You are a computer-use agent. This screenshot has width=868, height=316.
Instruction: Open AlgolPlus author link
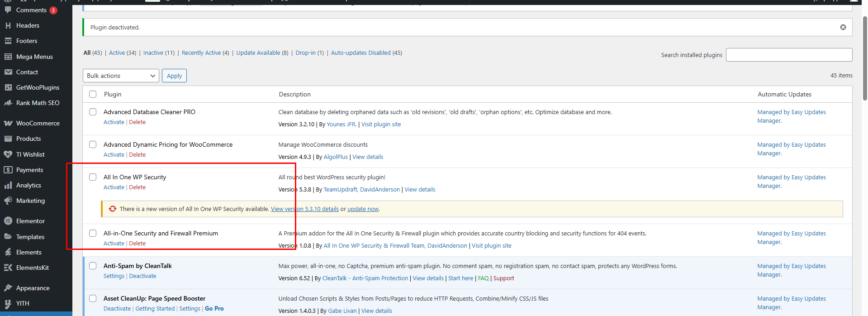coord(336,157)
